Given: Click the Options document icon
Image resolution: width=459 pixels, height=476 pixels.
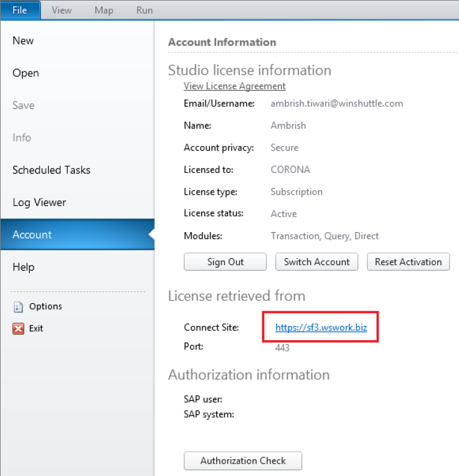Looking at the screenshot, I should tap(18, 307).
